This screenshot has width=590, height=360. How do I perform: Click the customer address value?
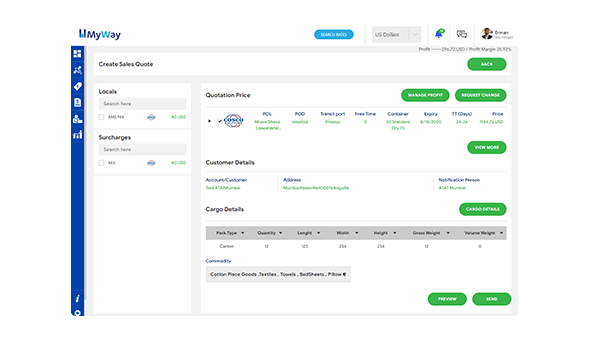316,188
